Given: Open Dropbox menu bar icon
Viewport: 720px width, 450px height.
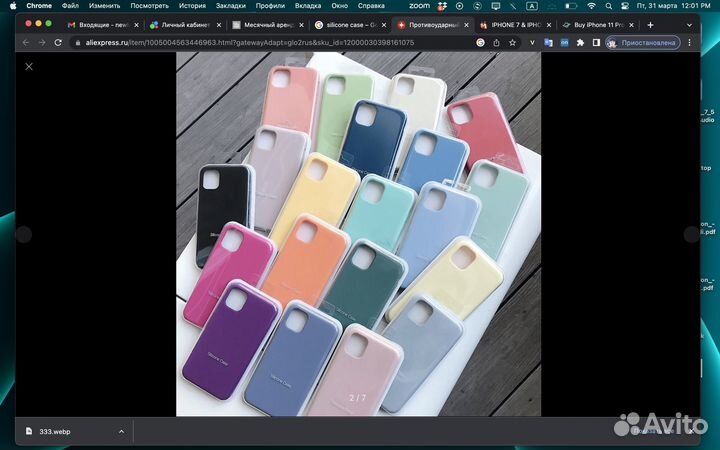Looking at the screenshot, I should 442,6.
